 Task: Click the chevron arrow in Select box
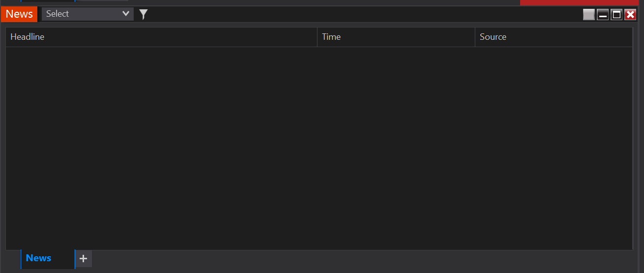pos(126,14)
